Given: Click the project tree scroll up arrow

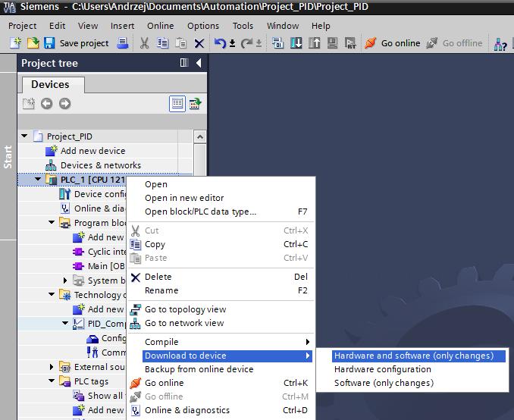Looking at the screenshot, I should (200, 136).
